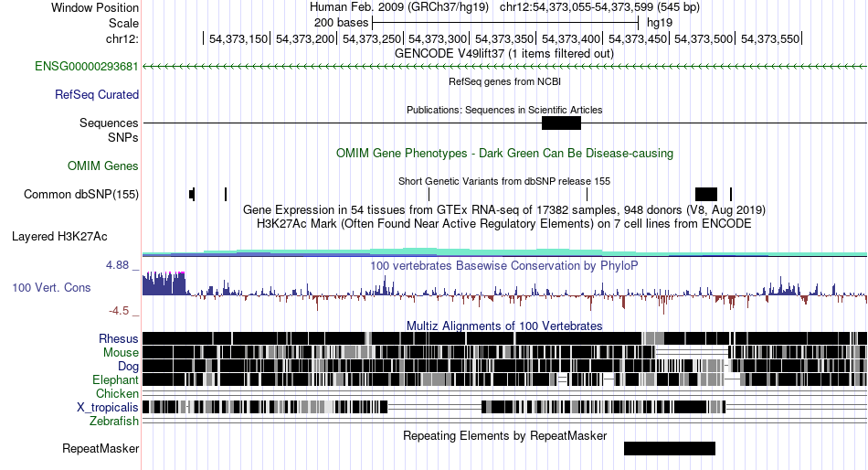This screenshot has height=470, width=868.
Task: Click the RepeatMasker track label
Action: click(x=101, y=448)
